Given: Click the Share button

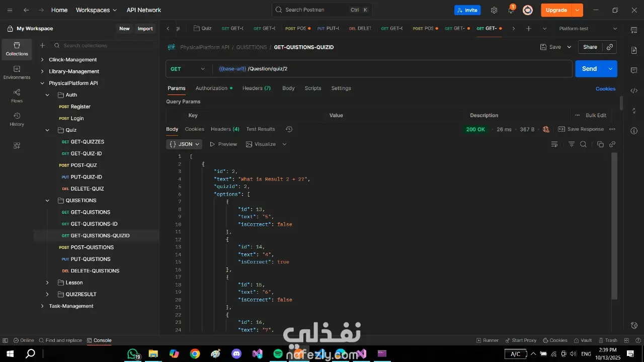Looking at the screenshot, I should 590,47.
